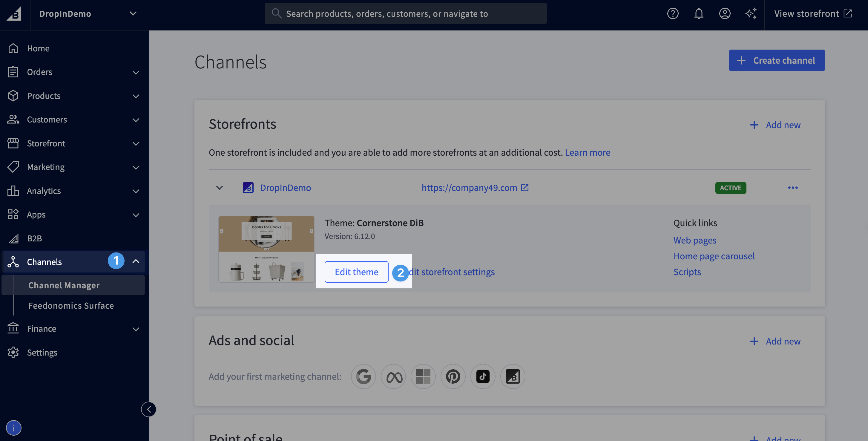Open Home page carousel quick link

(x=714, y=256)
